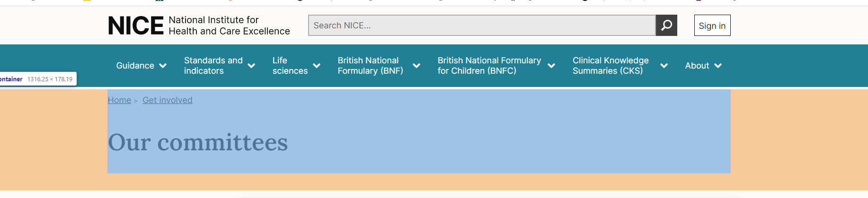Select the Life sciences menu item
Viewport: 868px width, 198px height.
[x=290, y=66]
